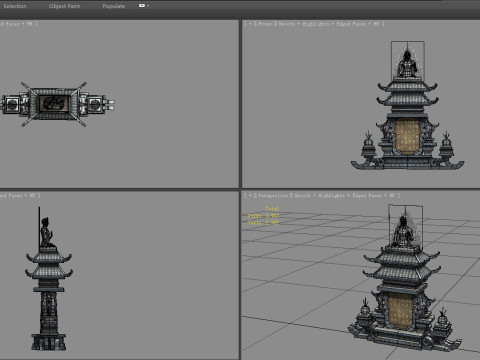Viewport: 480px width, 360px height.
Task: Toggle the ribbon display mode icon next to Populate
Action: coord(142,6)
